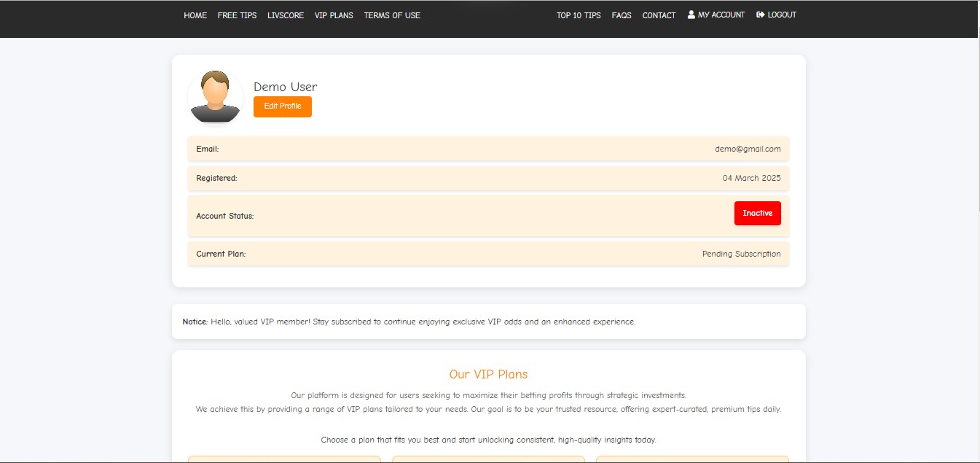Select MY ACCOUNT in the navbar
Viewport: 980px width, 463px height.
point(721,15)
